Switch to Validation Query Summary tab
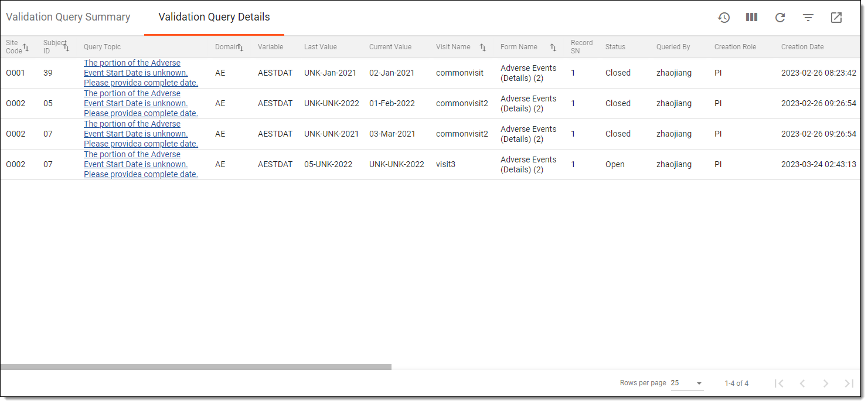868x404 pixels. click(x=68, y=17)
